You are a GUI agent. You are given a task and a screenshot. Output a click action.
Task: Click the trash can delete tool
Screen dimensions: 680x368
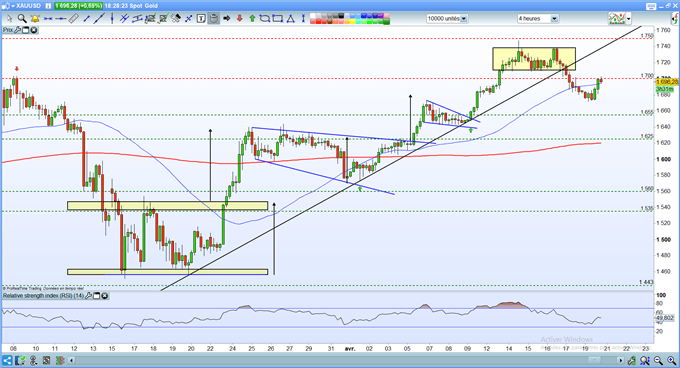[x=214, y=18]
